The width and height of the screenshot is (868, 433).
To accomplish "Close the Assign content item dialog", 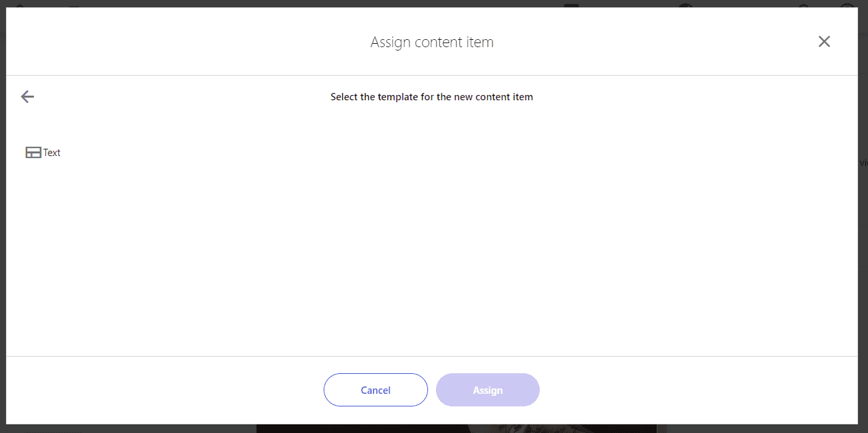I will pos(824,42).
